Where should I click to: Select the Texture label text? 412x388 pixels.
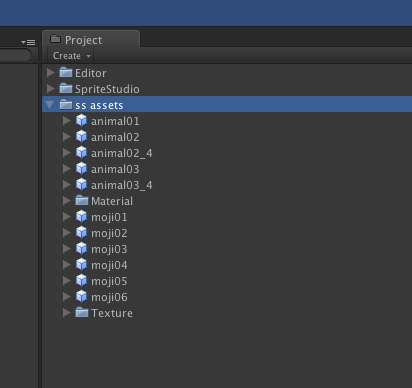[112, 313]
